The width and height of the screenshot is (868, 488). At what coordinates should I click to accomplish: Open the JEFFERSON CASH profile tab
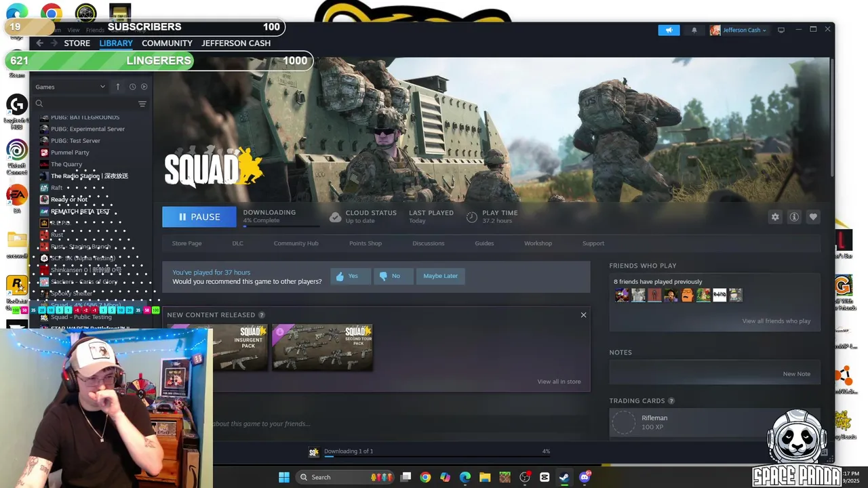(x=236, y=43)
